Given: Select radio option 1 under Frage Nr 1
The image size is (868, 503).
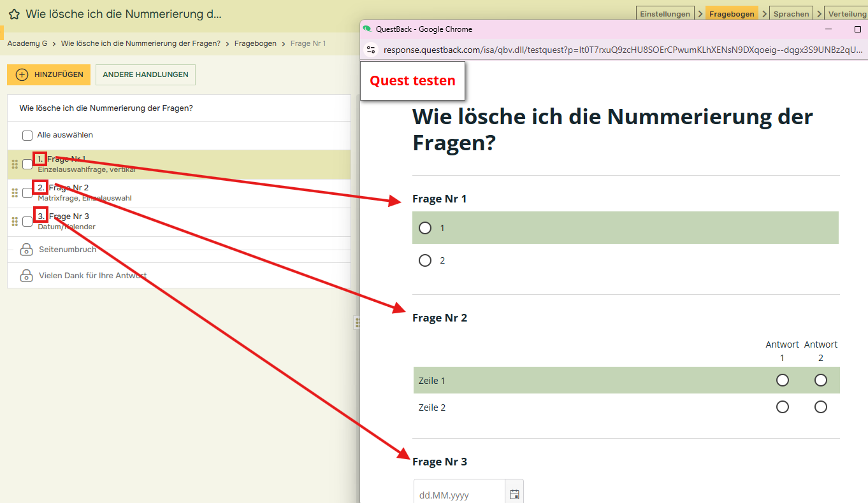Looking at the screenshot, I should (425, 228).
